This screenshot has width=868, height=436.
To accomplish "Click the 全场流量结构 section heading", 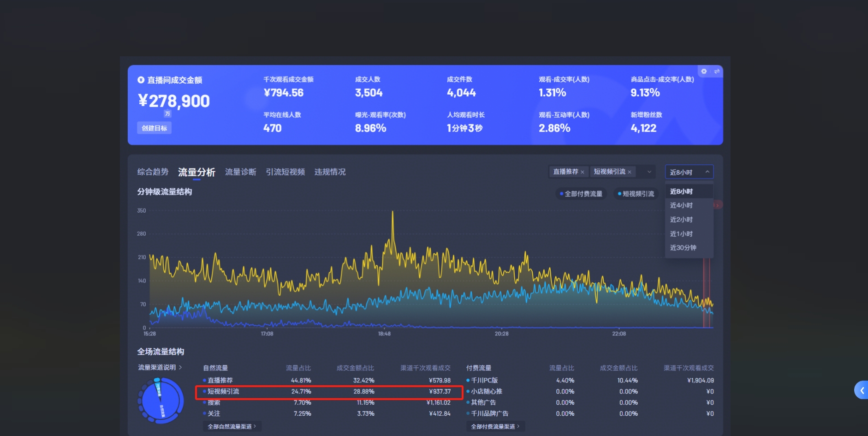I will [161, 352].
